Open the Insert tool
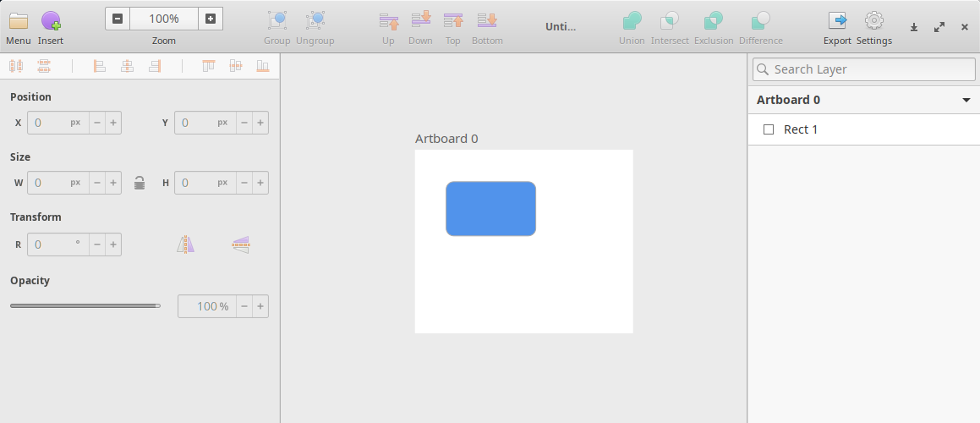This screenshot has width=980, height=423. (x=51, y=21)
